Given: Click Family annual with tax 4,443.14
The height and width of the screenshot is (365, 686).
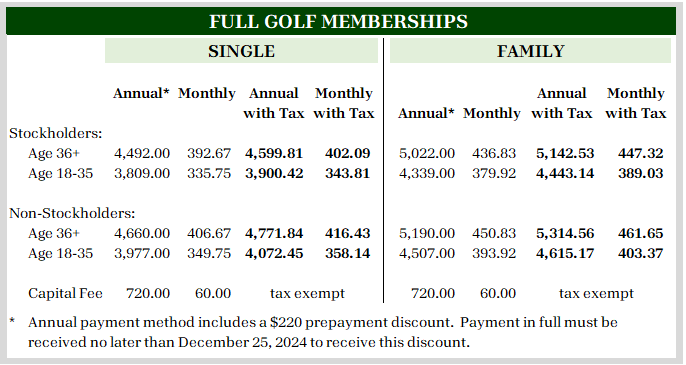Looking at the screenshot, I should [565, 173].
